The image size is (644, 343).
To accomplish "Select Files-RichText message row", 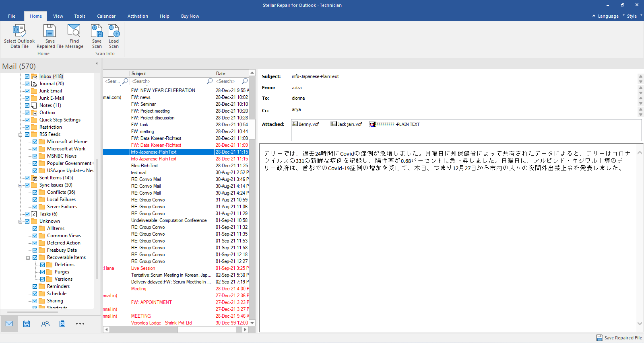I will (x=176, y=166).
